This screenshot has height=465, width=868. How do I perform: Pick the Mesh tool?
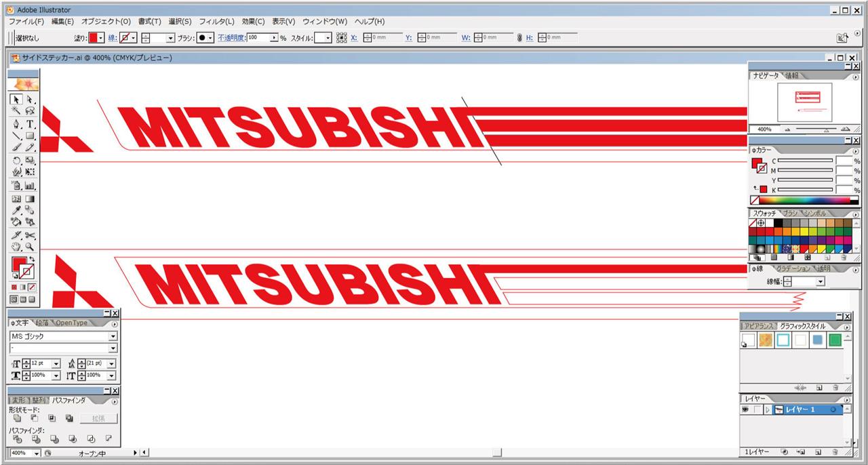pos(17,199)
